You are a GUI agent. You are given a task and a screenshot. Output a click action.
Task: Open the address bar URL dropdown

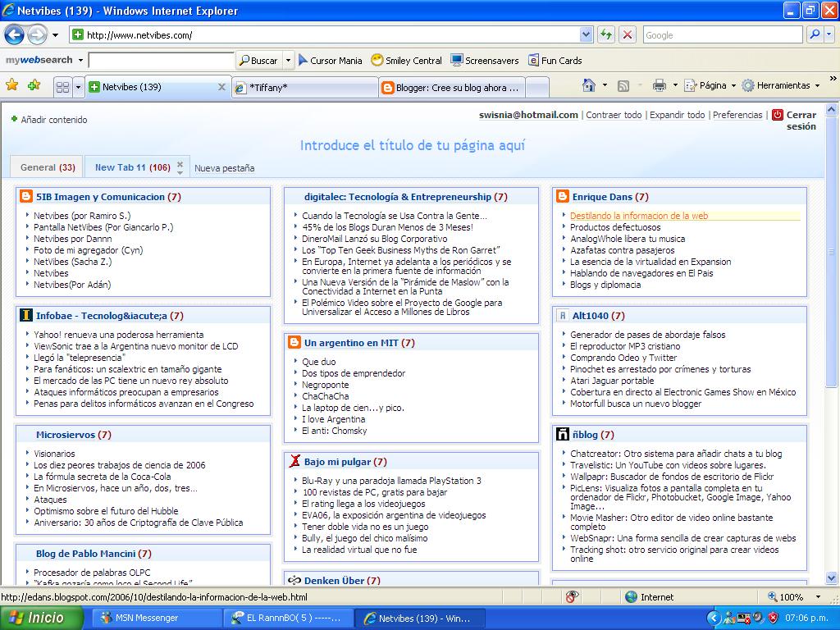point(586,35)
